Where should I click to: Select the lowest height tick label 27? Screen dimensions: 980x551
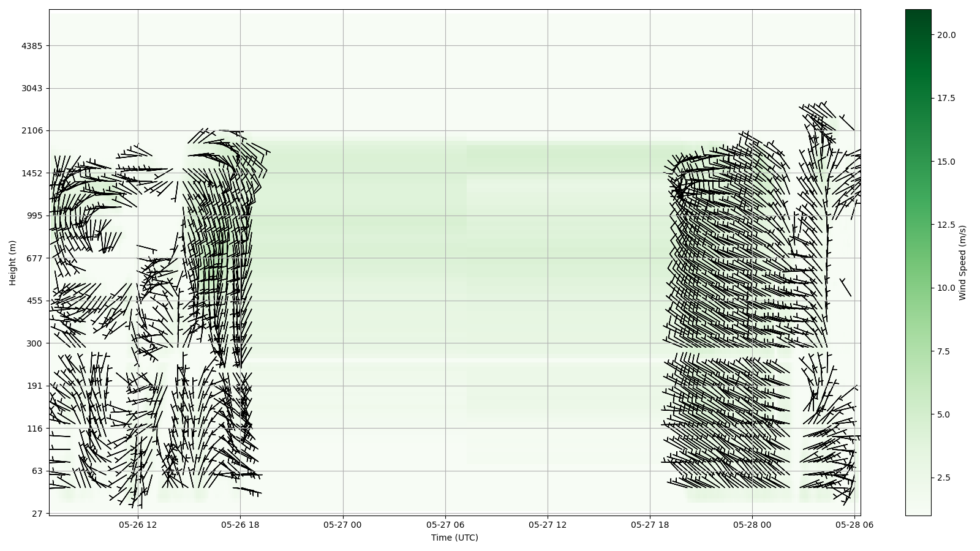[37, 514]
